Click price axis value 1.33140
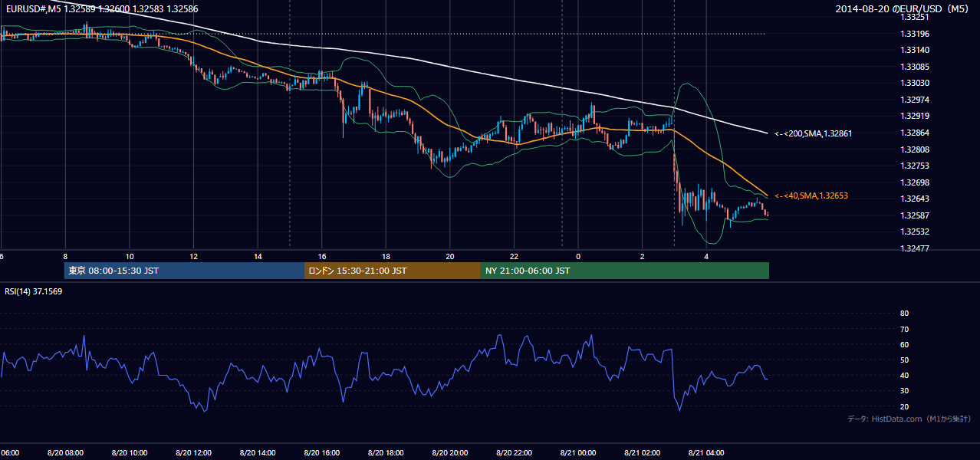 pos(914,50)
